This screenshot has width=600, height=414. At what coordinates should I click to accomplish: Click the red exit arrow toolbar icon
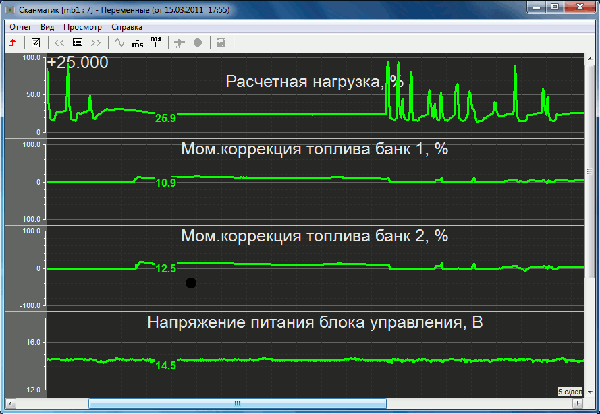[x=11, y=43]
